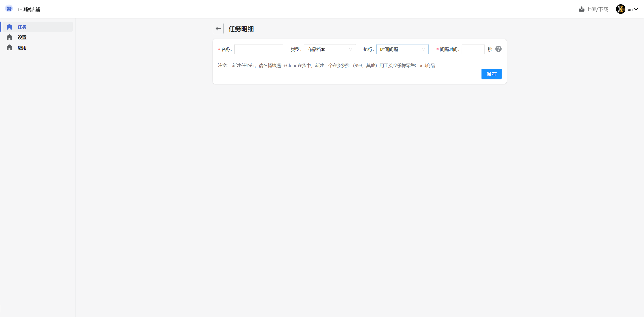
Task: Click the xn user avatar image
Action: point(621,9)
